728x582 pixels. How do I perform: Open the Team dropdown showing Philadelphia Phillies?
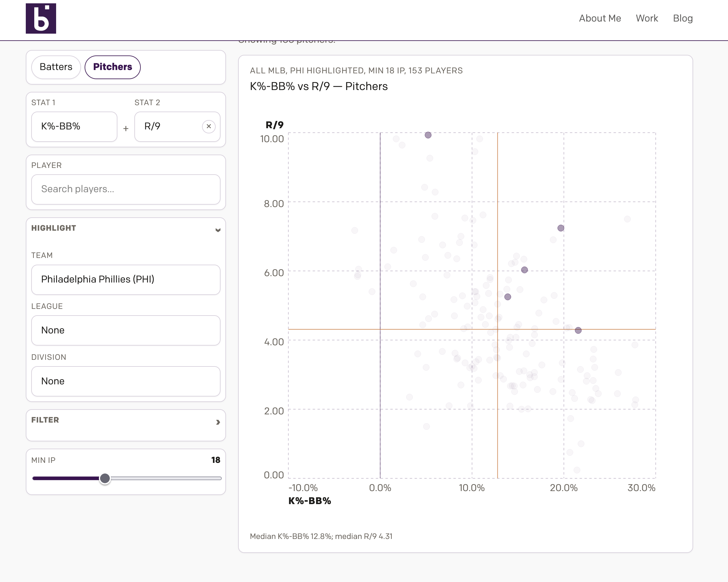(126, 279)
